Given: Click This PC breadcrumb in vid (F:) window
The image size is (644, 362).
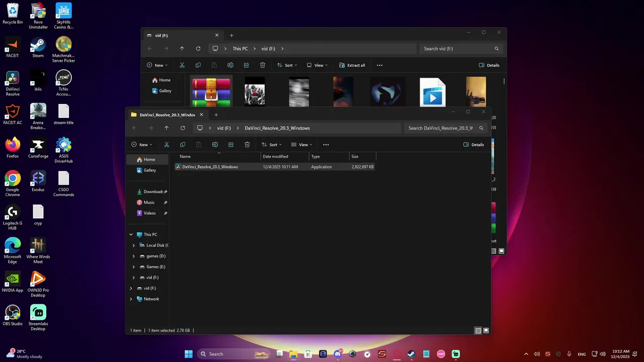Looking at the screenshot, I should coord(240,49).
